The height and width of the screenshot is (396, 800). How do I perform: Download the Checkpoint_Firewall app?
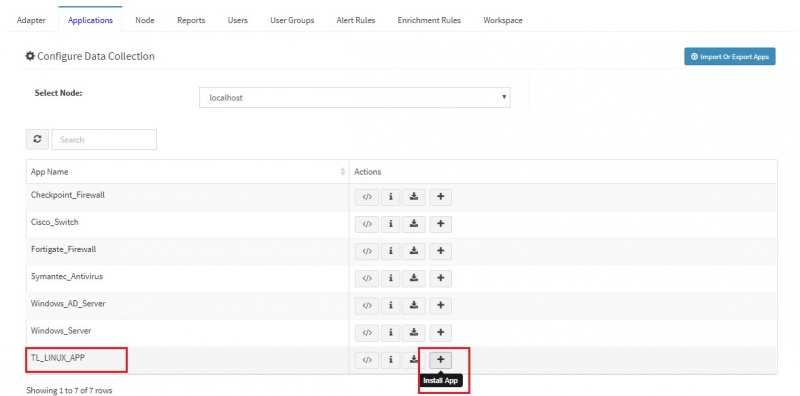[x=414, y=197]
